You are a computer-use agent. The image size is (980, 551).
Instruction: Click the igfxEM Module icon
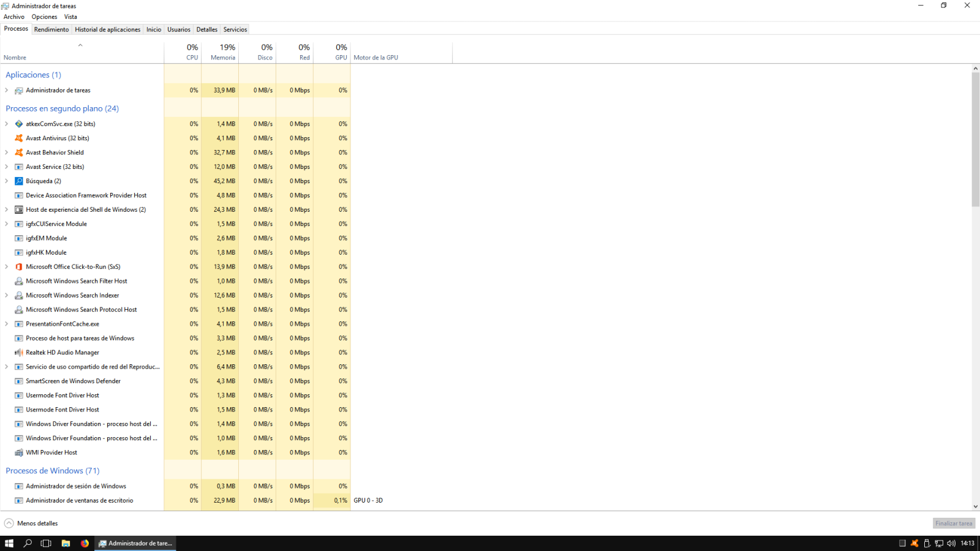pos(19,238)
